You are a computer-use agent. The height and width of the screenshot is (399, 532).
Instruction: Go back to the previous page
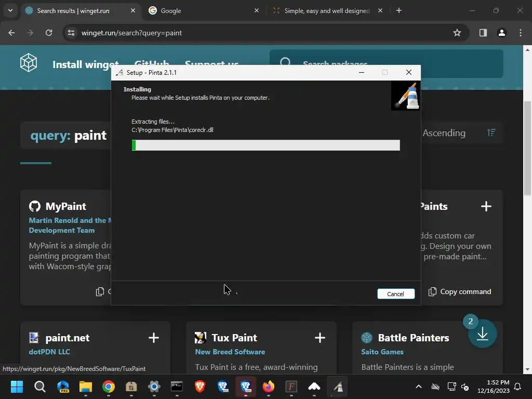(11, 33)
